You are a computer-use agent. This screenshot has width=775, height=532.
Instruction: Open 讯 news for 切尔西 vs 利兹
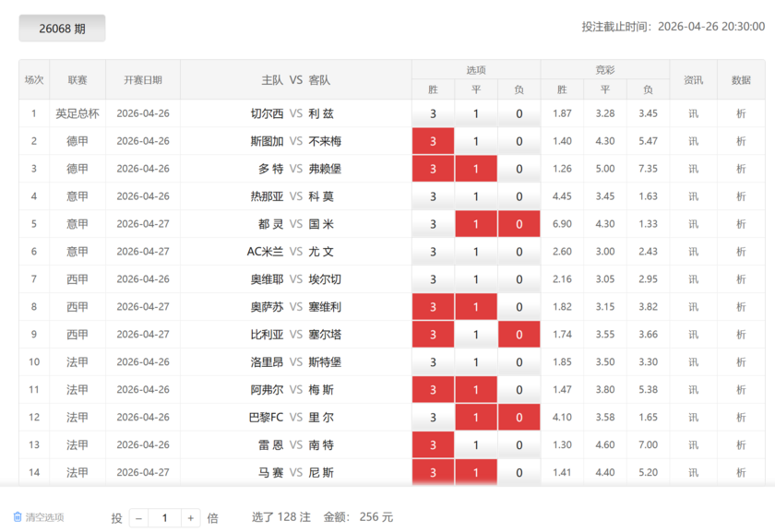coord(694,112)
